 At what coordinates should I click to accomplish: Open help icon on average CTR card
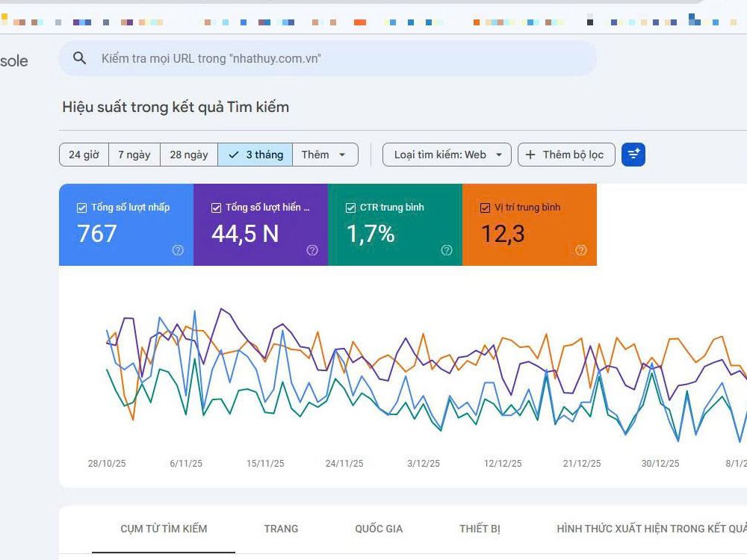[x=447, y=250]
